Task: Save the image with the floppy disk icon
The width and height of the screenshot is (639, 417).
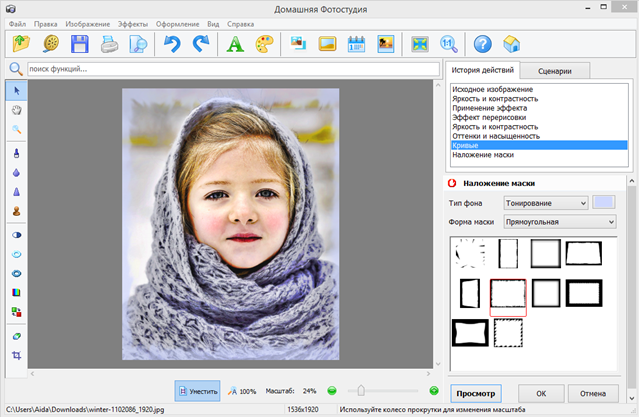Action: (79, 44)
